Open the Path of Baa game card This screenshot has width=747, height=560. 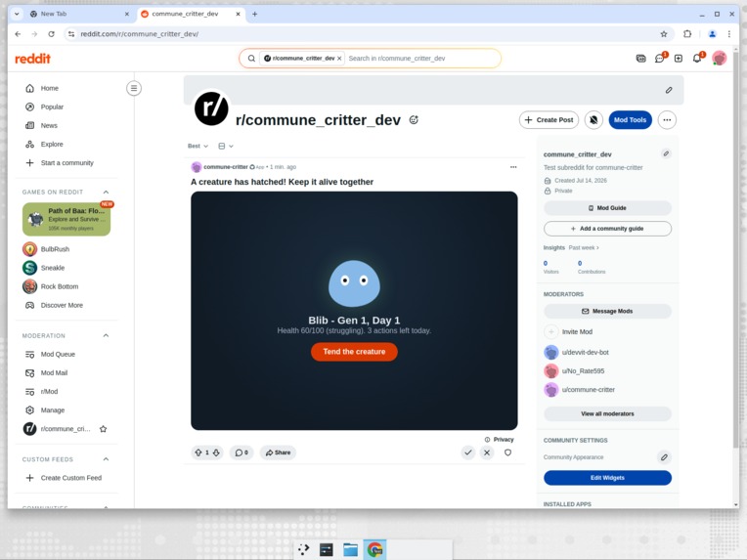coord(66,219)
